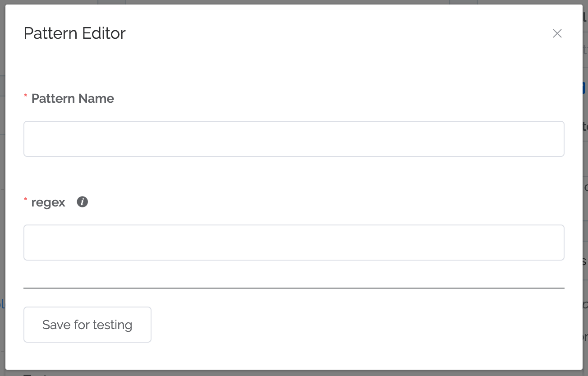
Task: Click the regex field label
Action: (48, 202)
